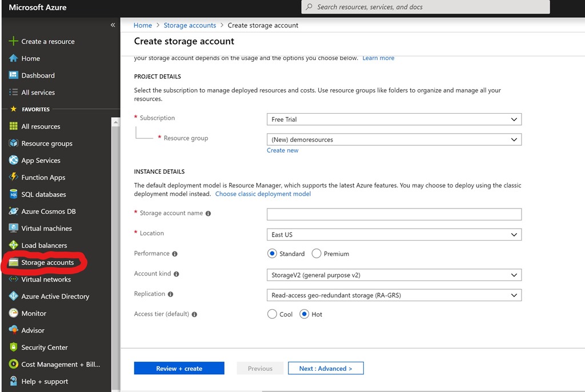This screenshot has width=585, height=392.
Task: Click the Azure Active Directory icon
Action: coord(14,296)
